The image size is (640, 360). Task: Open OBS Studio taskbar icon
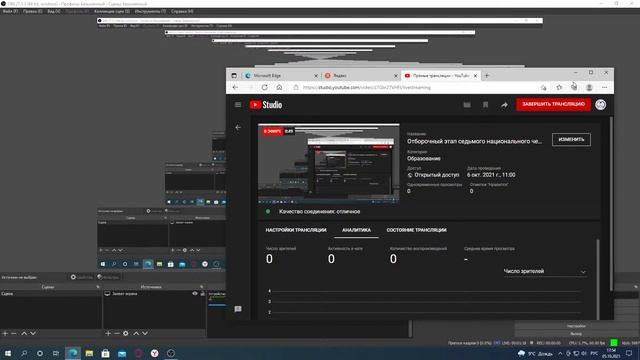click(171, 353)
